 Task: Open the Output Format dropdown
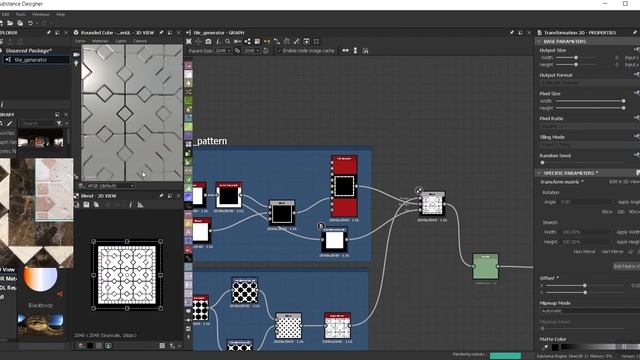590,82
